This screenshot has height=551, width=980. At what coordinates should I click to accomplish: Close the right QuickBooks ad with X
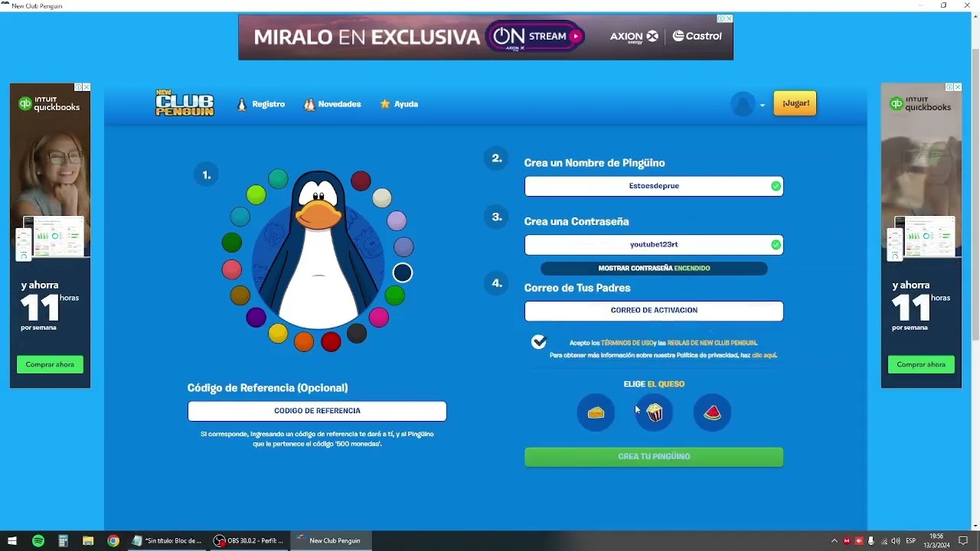(x=958, y=87)
